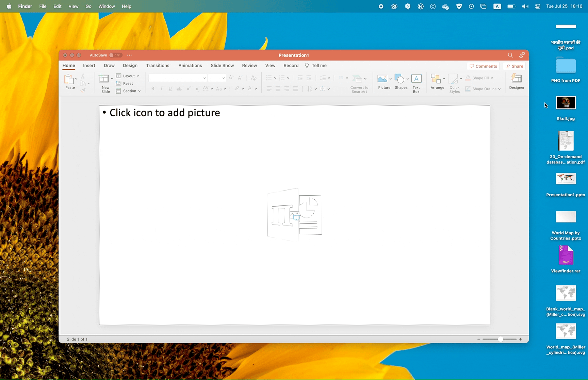The image size is (588, 380).
Task: Click the zoom slider handle
Action: [500, 339]
